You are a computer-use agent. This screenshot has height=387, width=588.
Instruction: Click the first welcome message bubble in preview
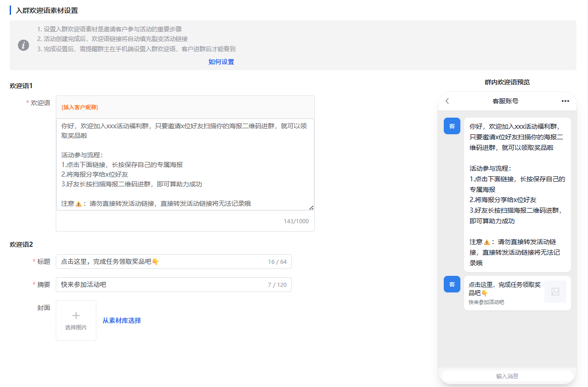(517, 195)
